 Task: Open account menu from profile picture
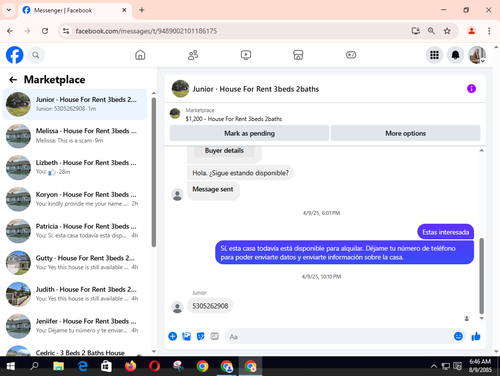coord(477,55)
